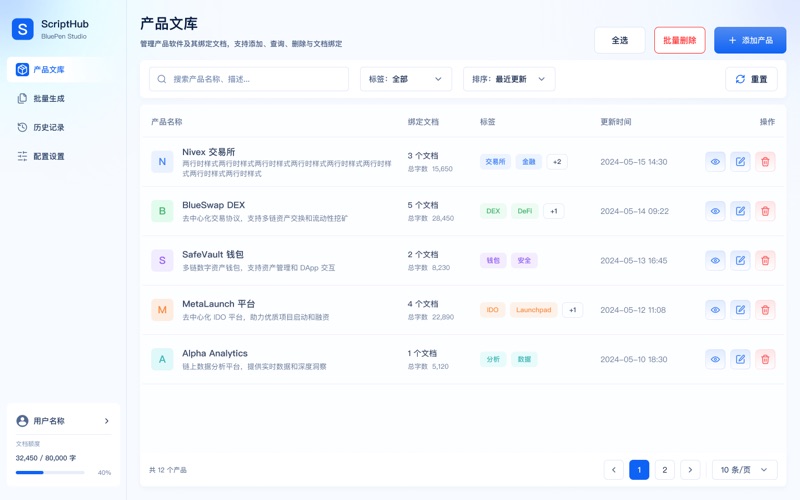Edit the Nivex 交易所 product
800x500 pixels.
(x=740, y=162)
